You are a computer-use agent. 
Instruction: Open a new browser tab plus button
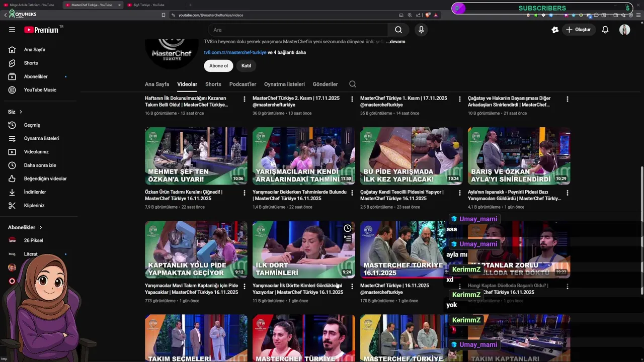click(x=190, y=5)
